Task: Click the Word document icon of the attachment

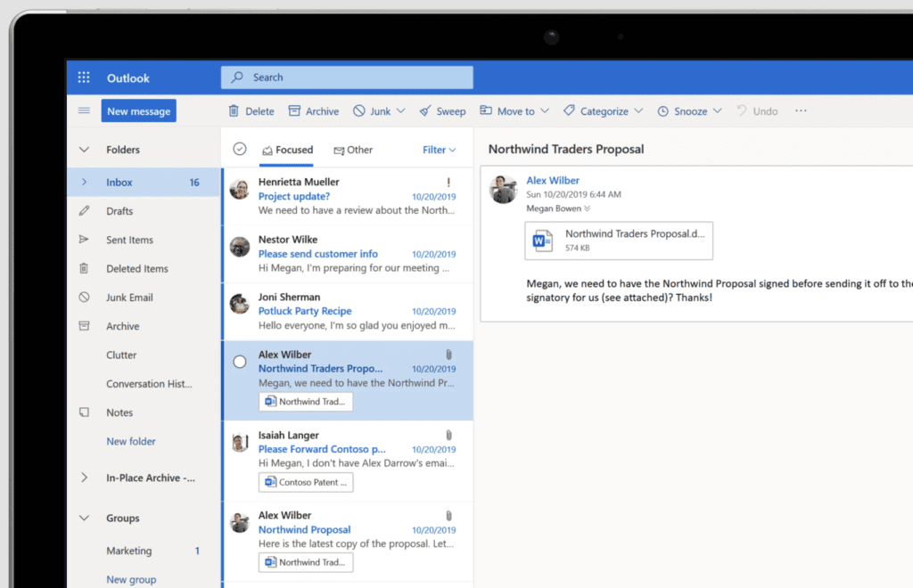Action: (x=543, y=241)
